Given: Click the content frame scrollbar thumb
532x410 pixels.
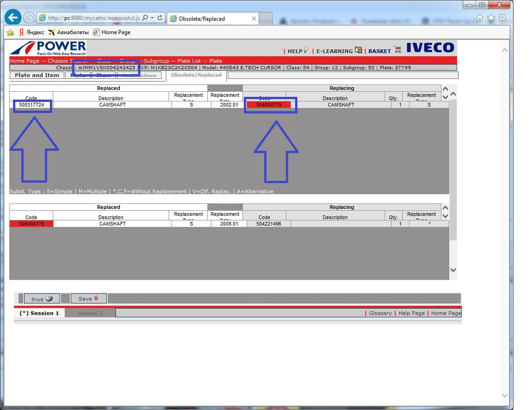Looking at the screenshot, I should (x=454, y=170).
